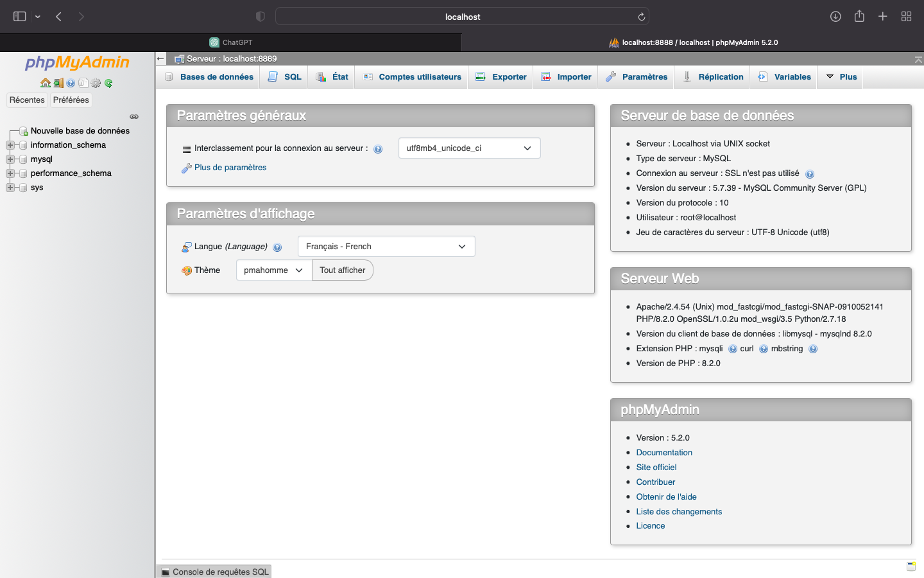This screenshot has height=578, width=924.
Task: Click the yellow note icon at bottom right
Action: coord(911,566)
